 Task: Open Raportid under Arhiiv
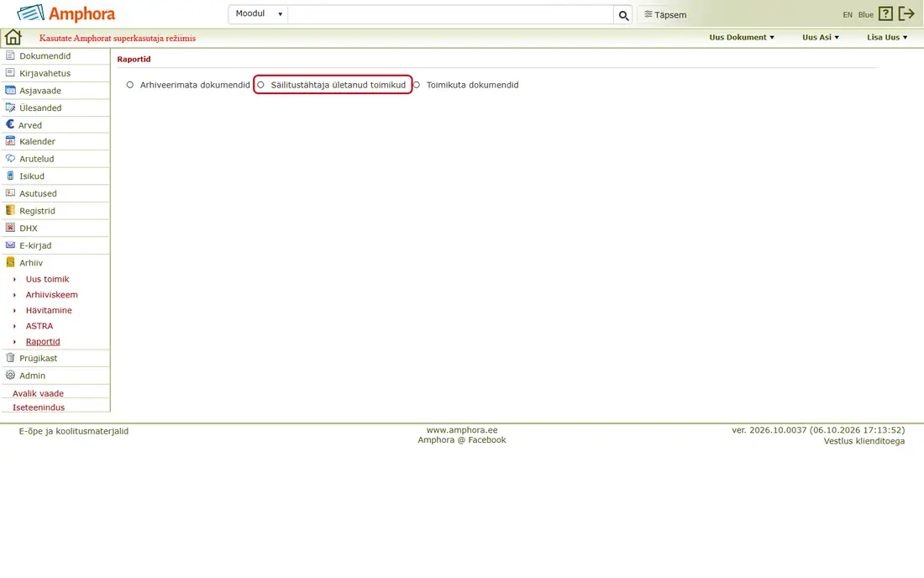43,342
